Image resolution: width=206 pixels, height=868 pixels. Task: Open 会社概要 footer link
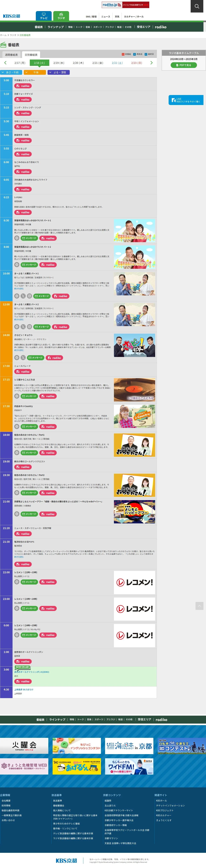tap(6, 801)
